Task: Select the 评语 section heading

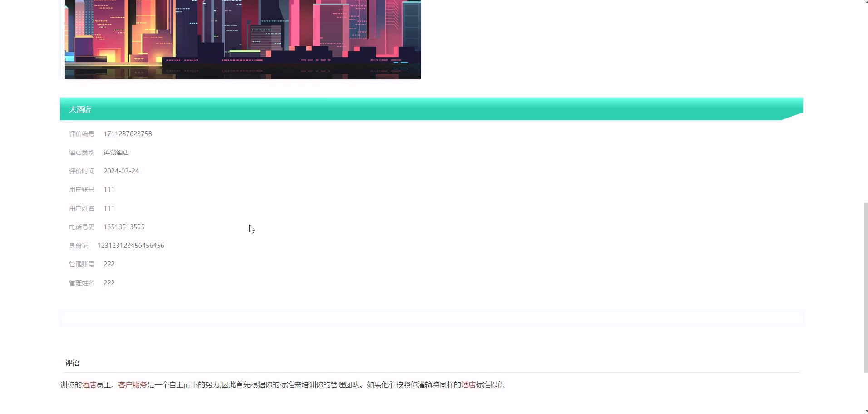Action: click(x=72, y=363)
